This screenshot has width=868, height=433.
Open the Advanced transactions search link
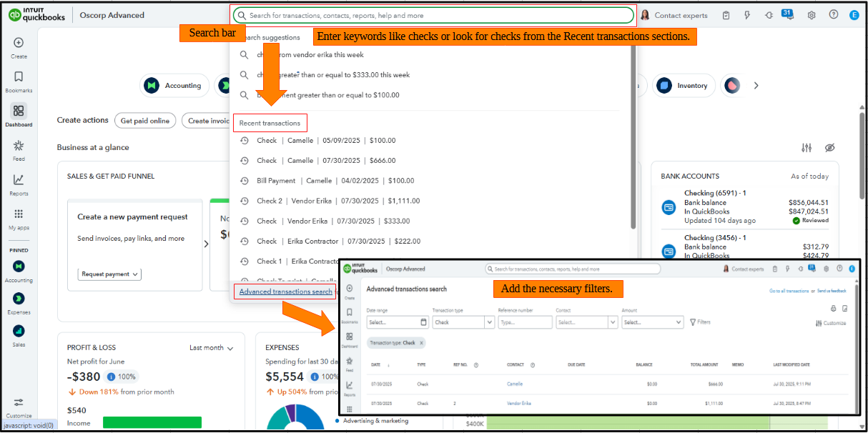point(286,292)
